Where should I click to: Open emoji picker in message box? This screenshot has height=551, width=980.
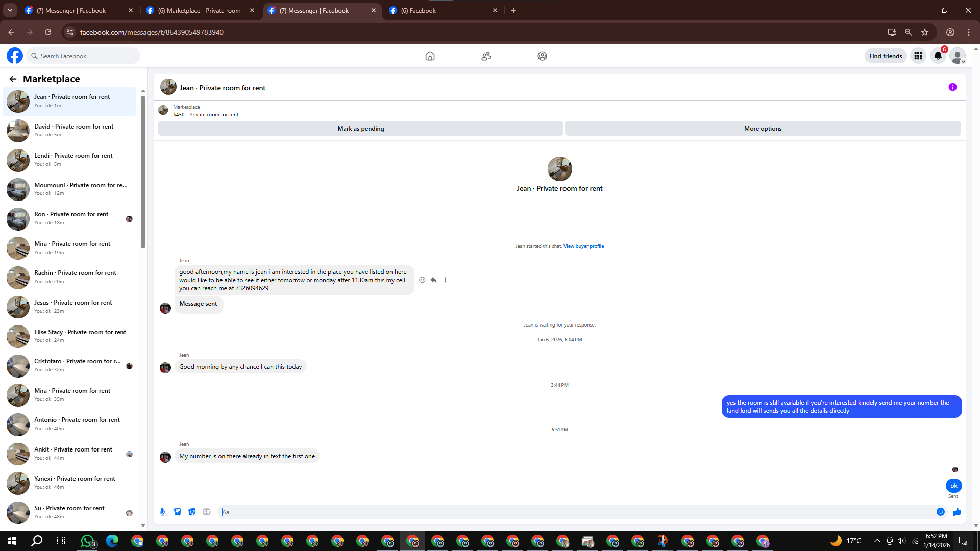(941, 512)
